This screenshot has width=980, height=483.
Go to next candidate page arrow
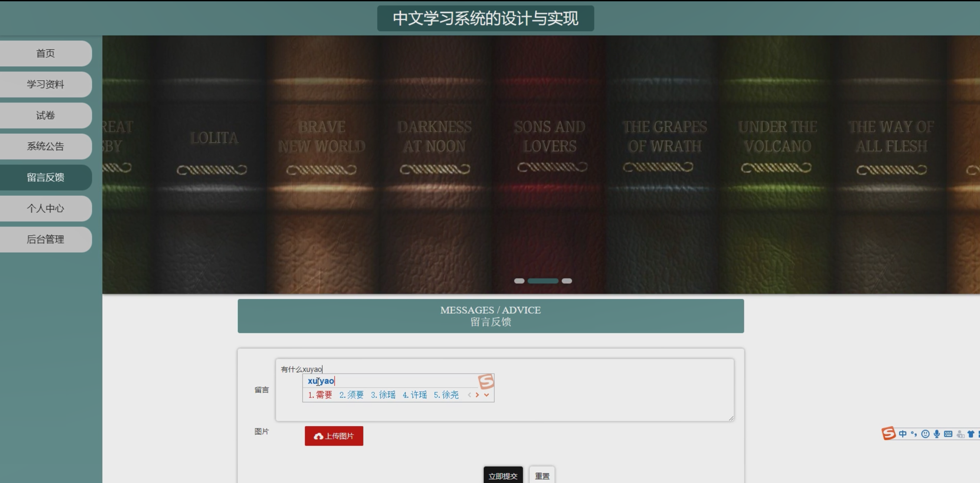tap(477, 395)
